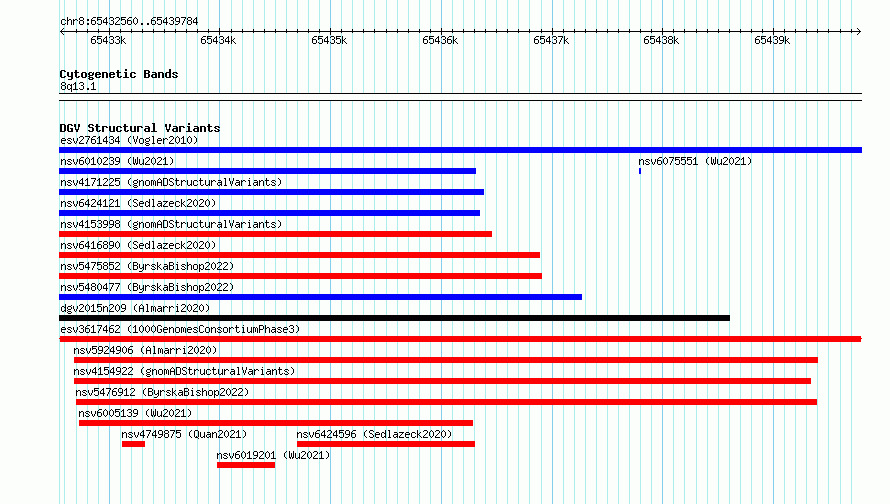Open the nsv6416890 (Sedlazeck2020) label
This screenshot has height=504, width=890.
click(x=138, y=245)
